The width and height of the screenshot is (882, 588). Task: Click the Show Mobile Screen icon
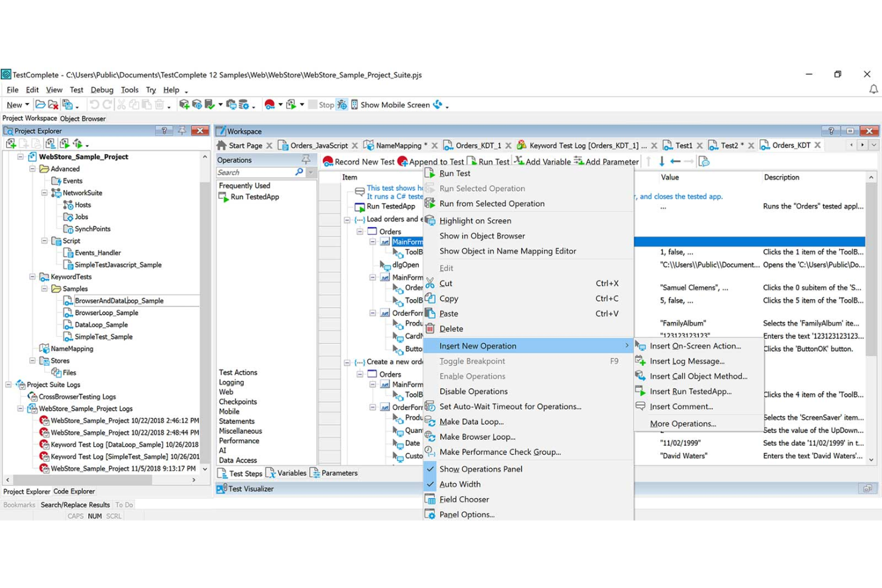pos(354,105)
